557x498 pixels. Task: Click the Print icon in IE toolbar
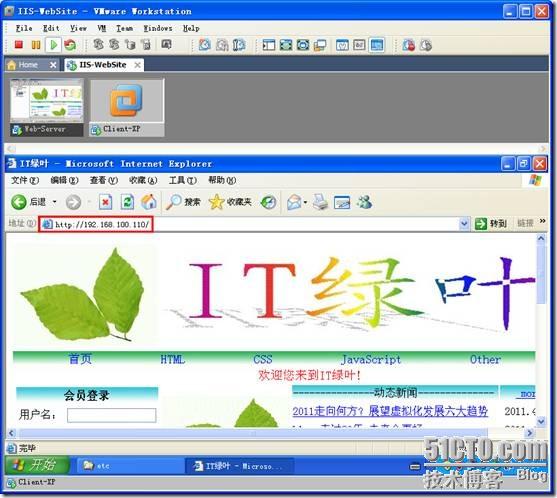click(320, 202)
